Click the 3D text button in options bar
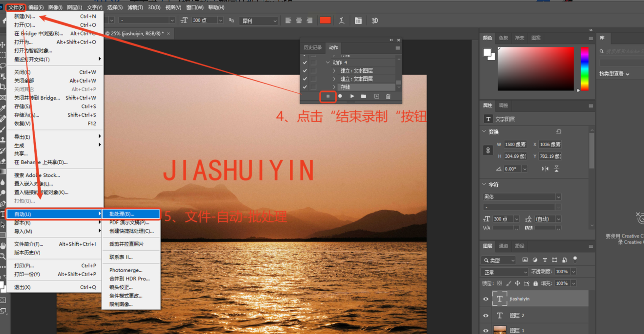Image resolution: width=644 pixels, height=334 pixels. click(374, 20)
